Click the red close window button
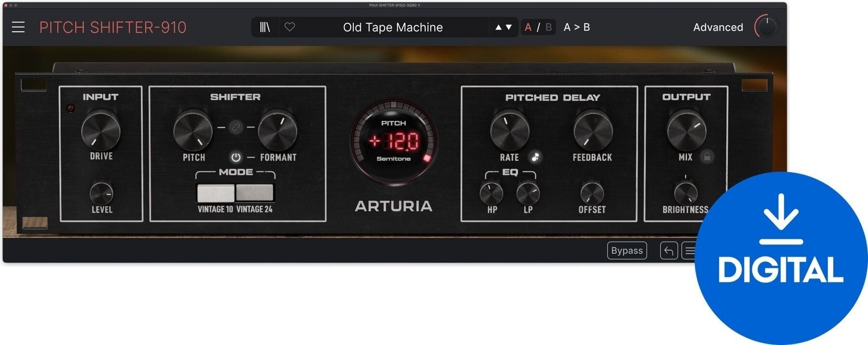The height and width of the screenshot is (345, 868). (x=6, y=5)
